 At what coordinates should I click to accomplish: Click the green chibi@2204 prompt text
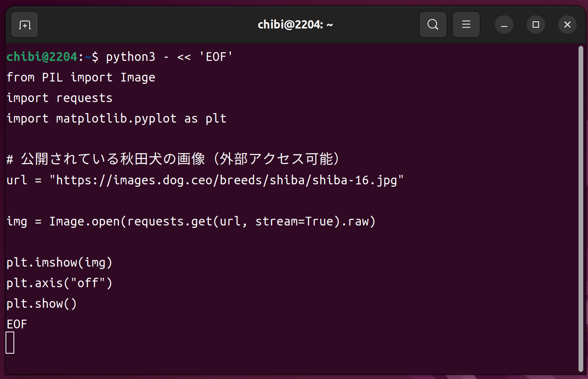pos(42,57)
